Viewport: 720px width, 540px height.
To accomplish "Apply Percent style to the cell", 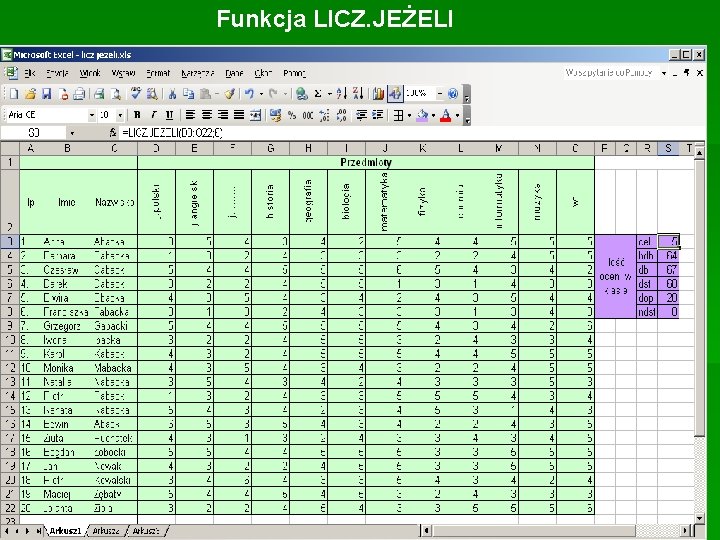I will pyautogui.click(x=292, y=115).
